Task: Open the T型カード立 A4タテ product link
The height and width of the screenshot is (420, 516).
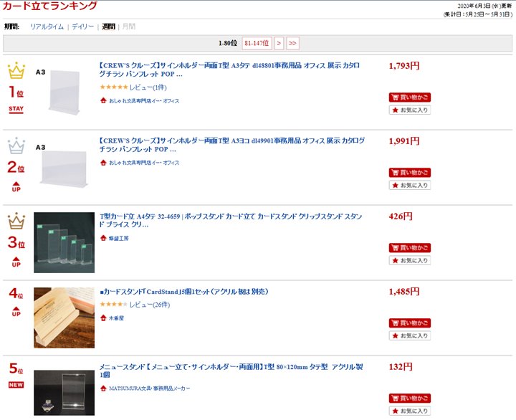Action: coord(230,220)
